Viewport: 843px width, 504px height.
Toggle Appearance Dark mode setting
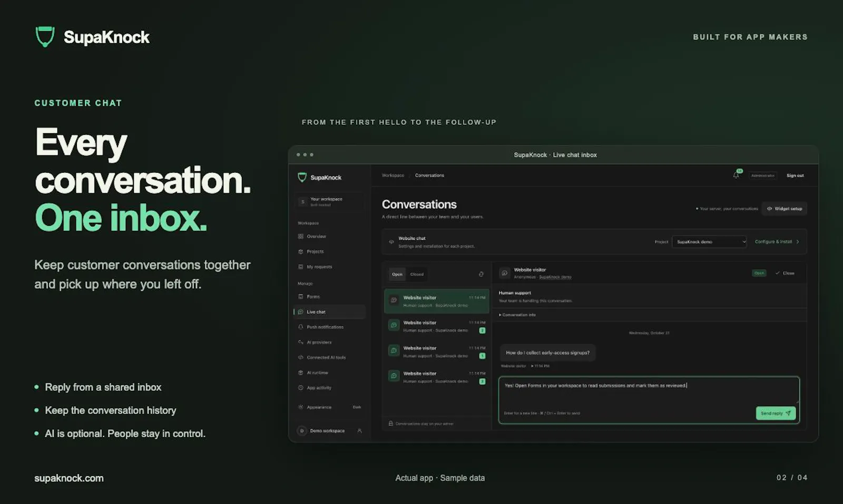click(x=330, y=407)
